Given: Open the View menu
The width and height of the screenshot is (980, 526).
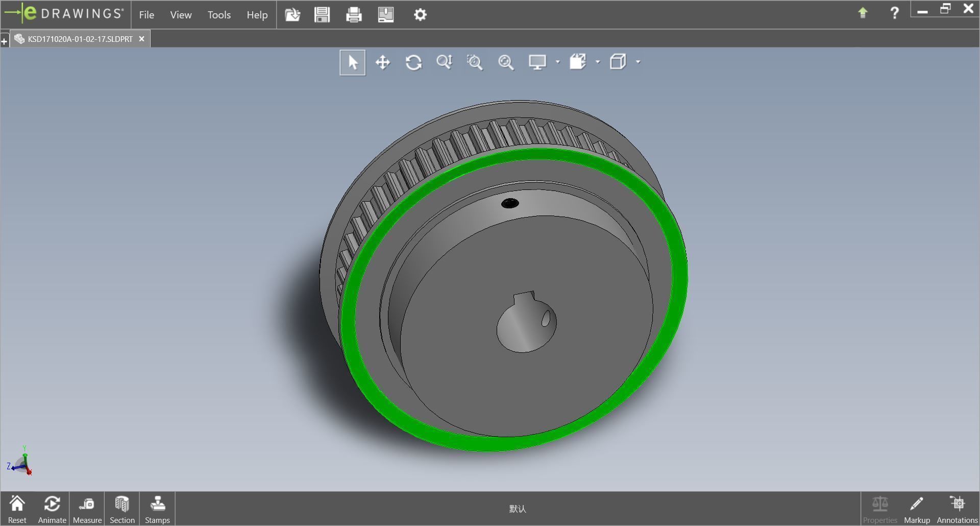Looking at the screenshot, I should pos(181,15).
